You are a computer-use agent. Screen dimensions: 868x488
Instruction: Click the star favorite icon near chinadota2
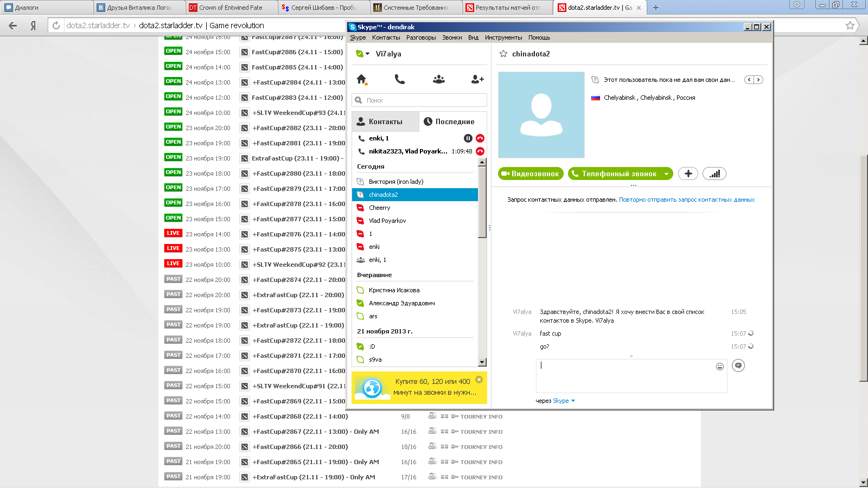pyautogui.click(x=503, y=54)
